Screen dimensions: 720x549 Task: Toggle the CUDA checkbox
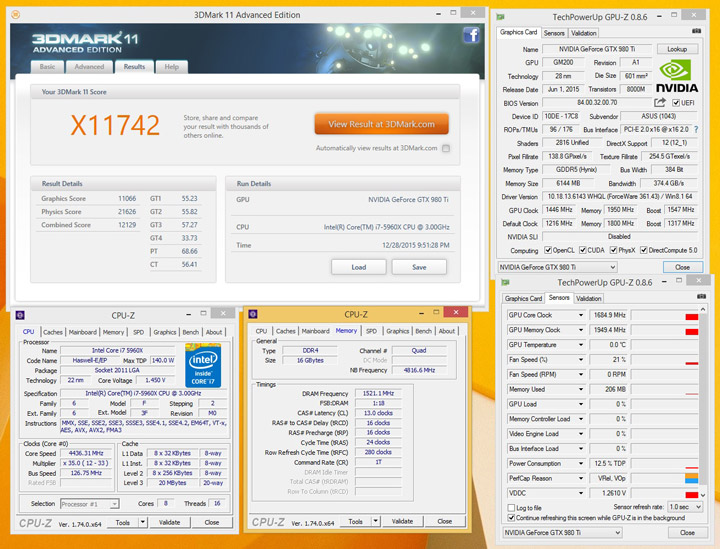[582, 250]
